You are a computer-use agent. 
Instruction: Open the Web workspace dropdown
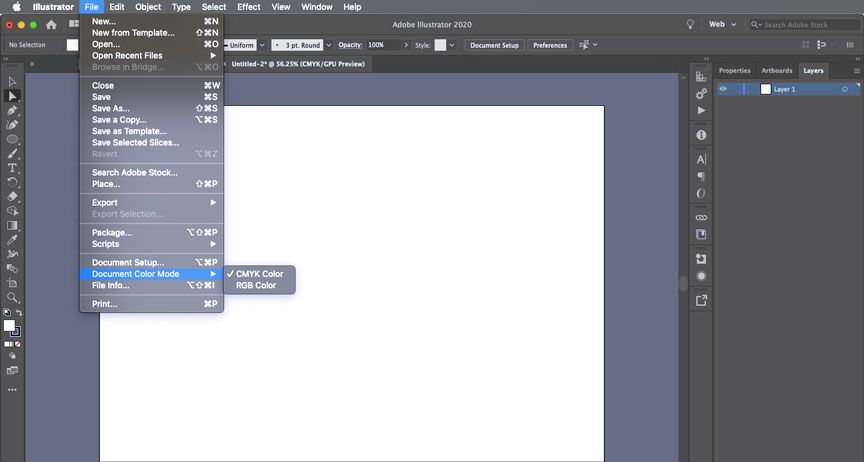tap(722, 24)
